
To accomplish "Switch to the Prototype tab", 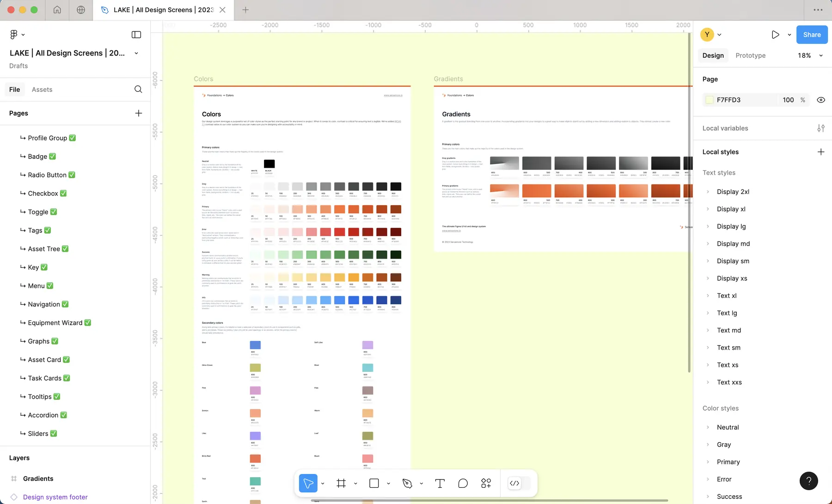I will pyautogui.click(x=750, y=55).
